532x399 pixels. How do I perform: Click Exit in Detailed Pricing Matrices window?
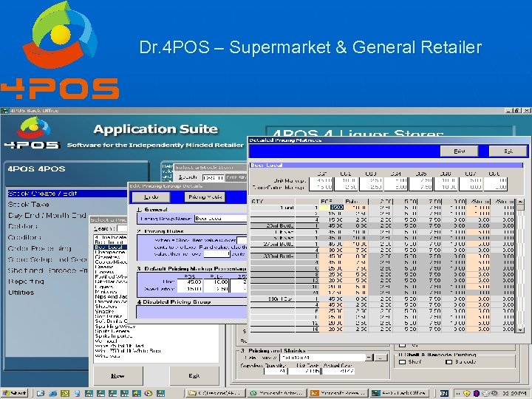508,151
